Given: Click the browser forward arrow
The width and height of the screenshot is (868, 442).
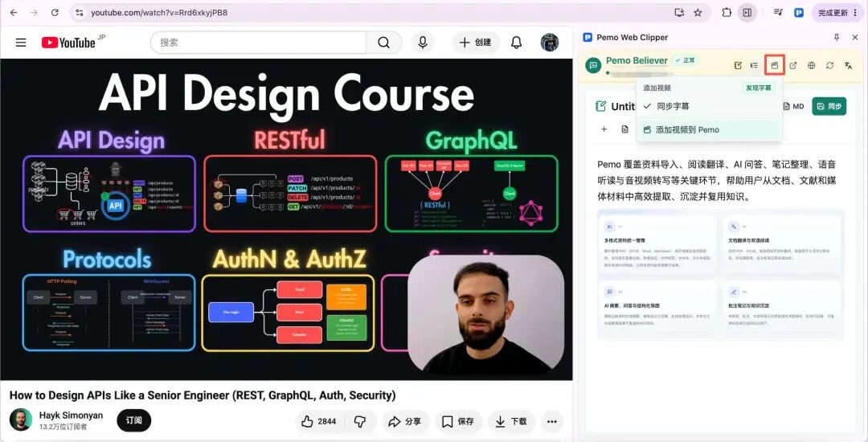Looking at the screenshot, I should coord(34,12).
